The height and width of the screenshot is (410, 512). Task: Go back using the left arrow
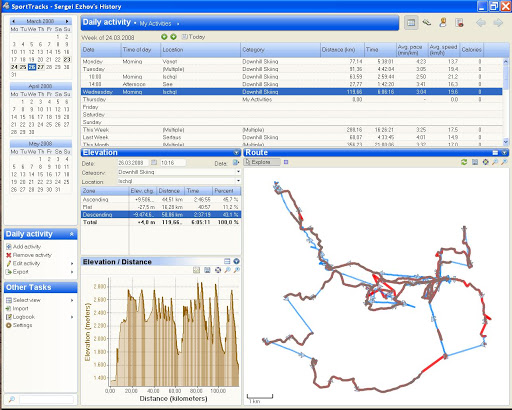click(x=481, y=23)
